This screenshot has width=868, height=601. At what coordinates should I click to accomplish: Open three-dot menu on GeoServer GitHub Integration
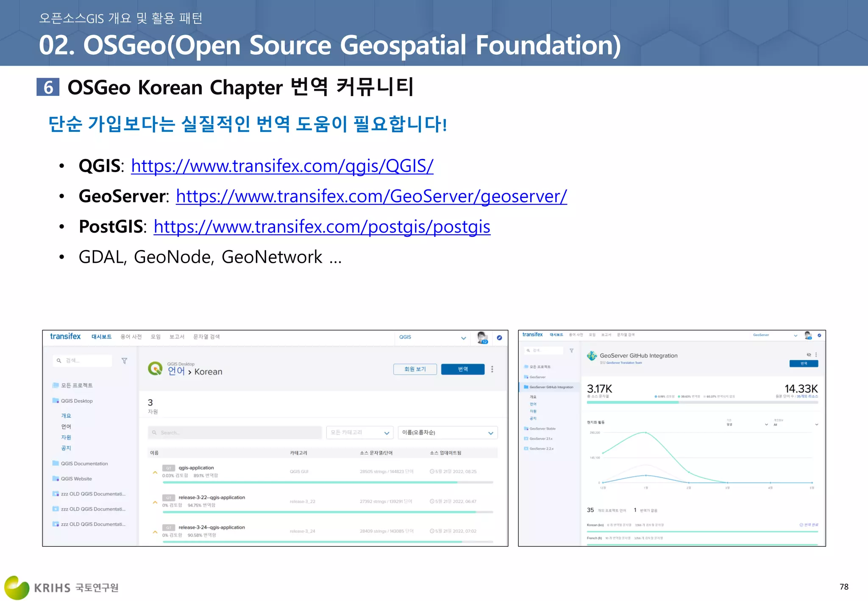pos(816,355)
